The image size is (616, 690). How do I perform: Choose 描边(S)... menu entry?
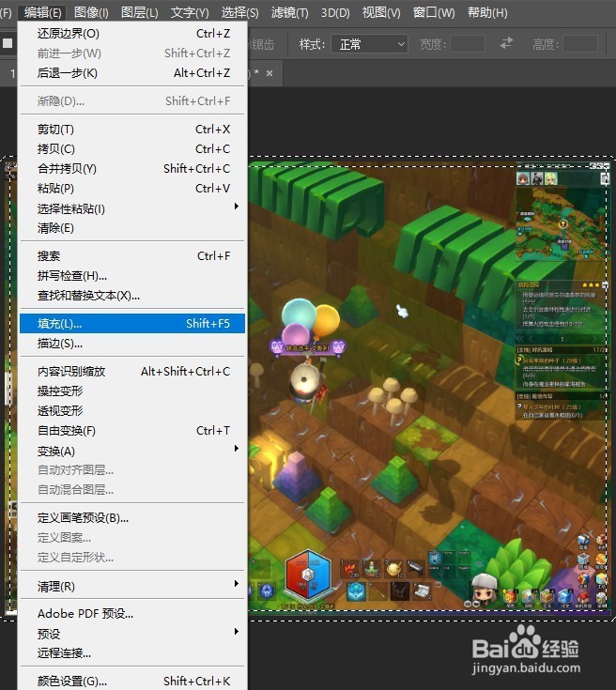coord(132,344)
